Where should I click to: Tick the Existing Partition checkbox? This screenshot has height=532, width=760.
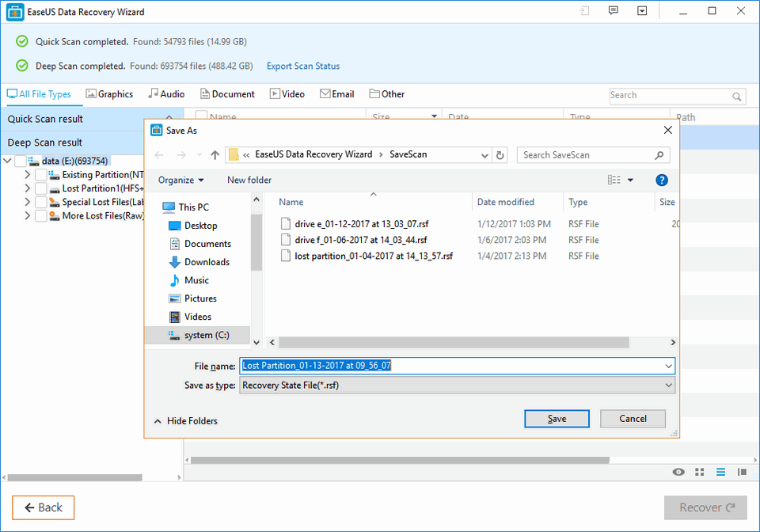[41, 175]
